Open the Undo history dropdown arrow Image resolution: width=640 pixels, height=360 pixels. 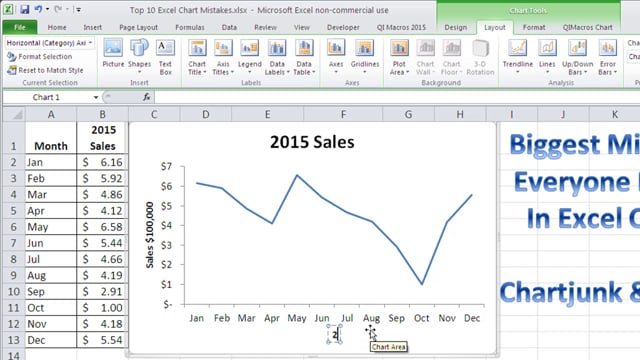[x=48, y=9]
